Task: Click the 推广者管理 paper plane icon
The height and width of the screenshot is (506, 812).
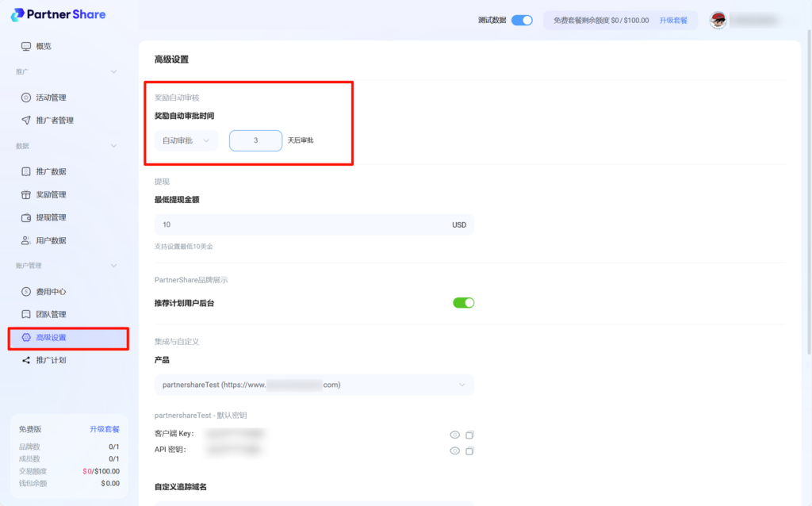Action: click(x=26, y=121)
